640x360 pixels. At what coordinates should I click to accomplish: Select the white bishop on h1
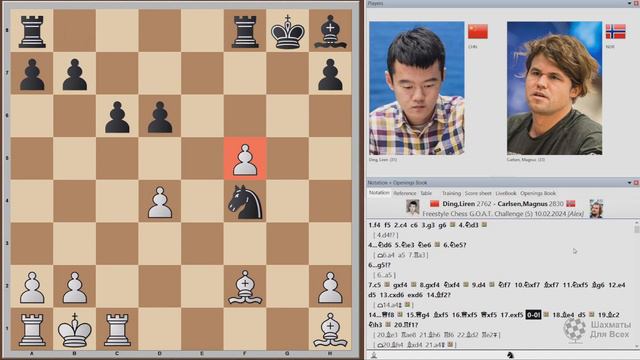click(x=330, y=330)
